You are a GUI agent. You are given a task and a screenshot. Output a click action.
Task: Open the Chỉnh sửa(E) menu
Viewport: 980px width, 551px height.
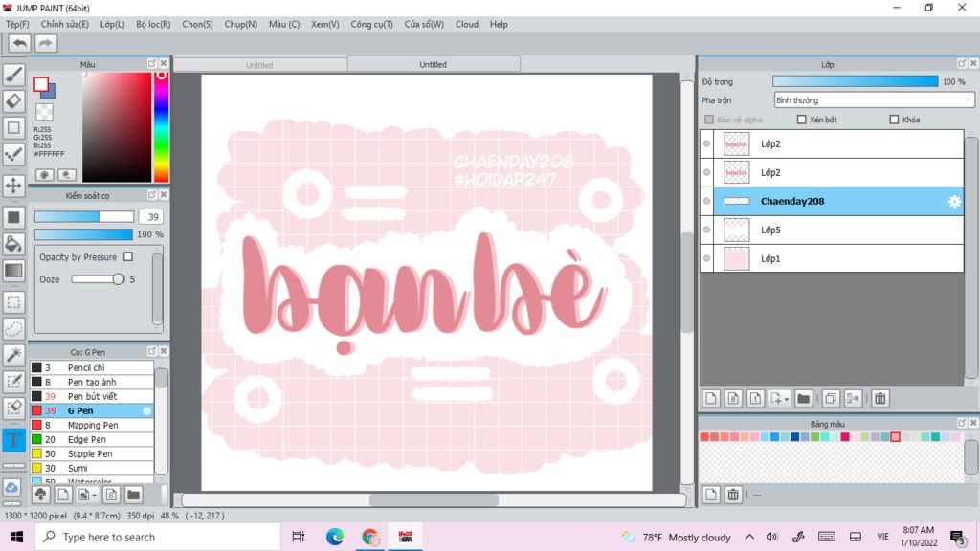(x=65, y=24)
